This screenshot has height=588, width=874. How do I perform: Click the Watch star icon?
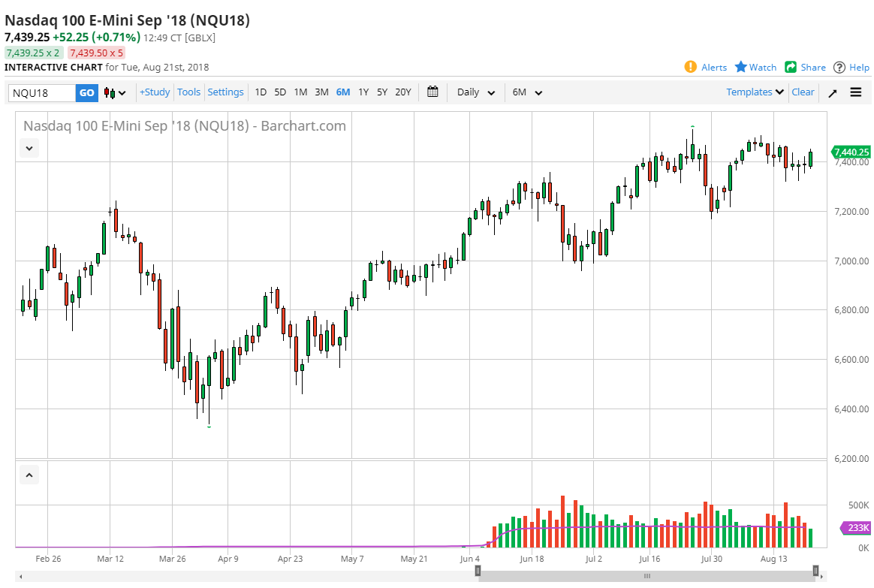coord(741,67)
